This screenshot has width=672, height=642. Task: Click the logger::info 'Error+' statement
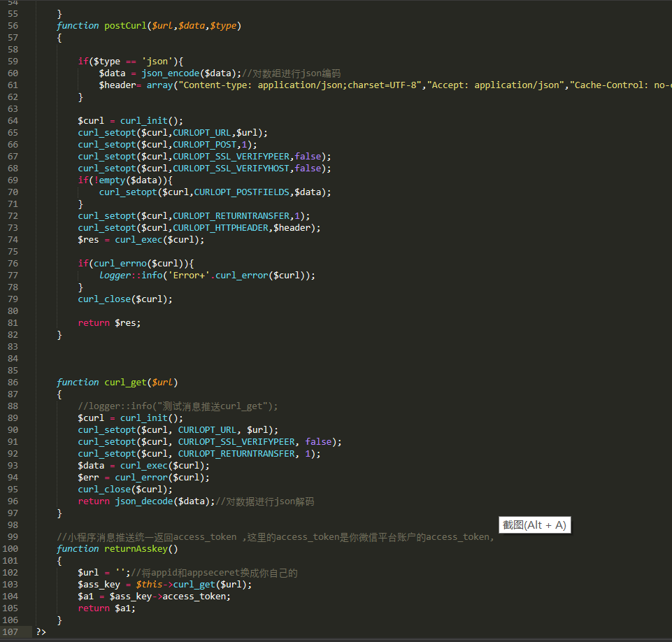[x=206, y=276]
